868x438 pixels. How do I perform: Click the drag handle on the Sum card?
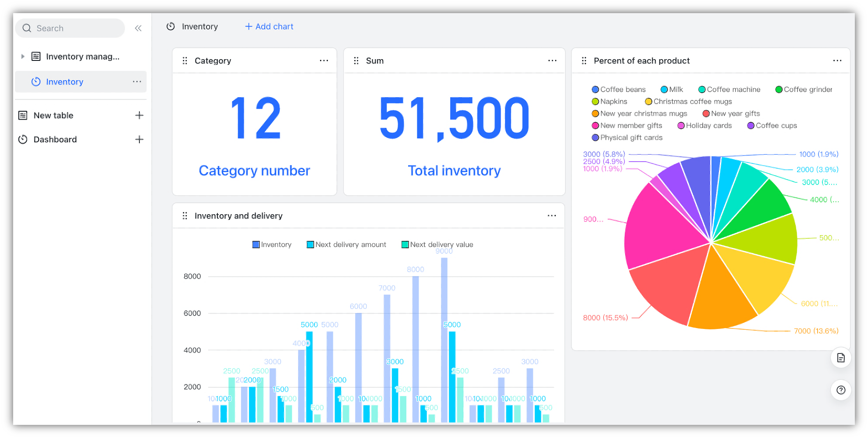(x=356, y=60)
